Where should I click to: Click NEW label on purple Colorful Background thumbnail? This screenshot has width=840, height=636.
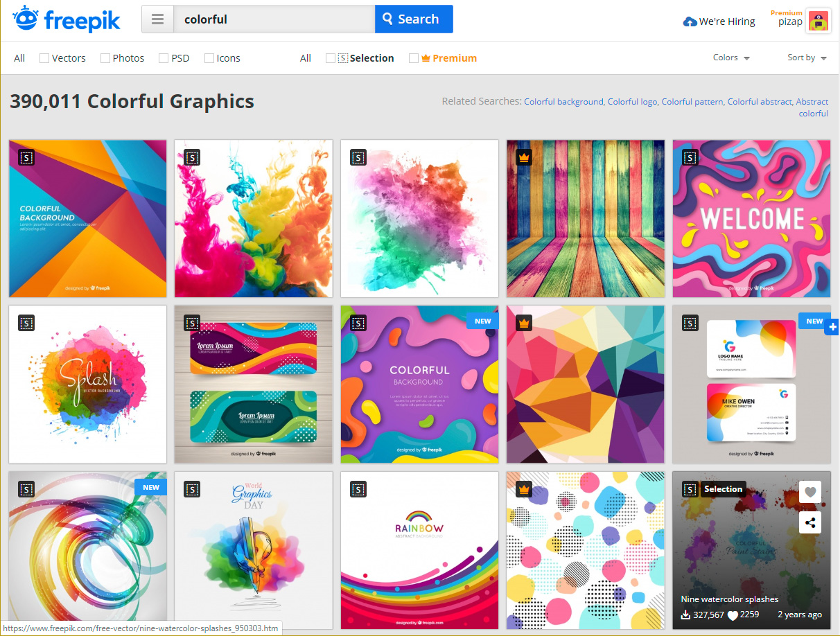tap(482, 321)
